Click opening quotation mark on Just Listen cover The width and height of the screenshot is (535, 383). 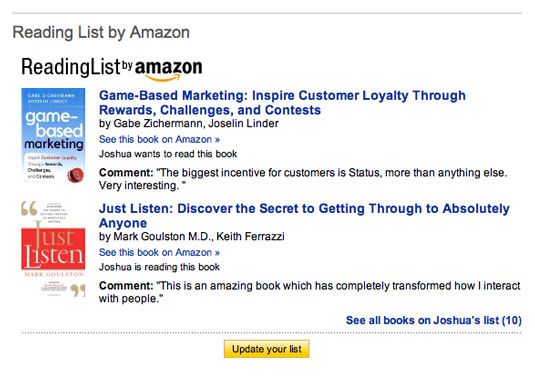(x=29, y=208)
